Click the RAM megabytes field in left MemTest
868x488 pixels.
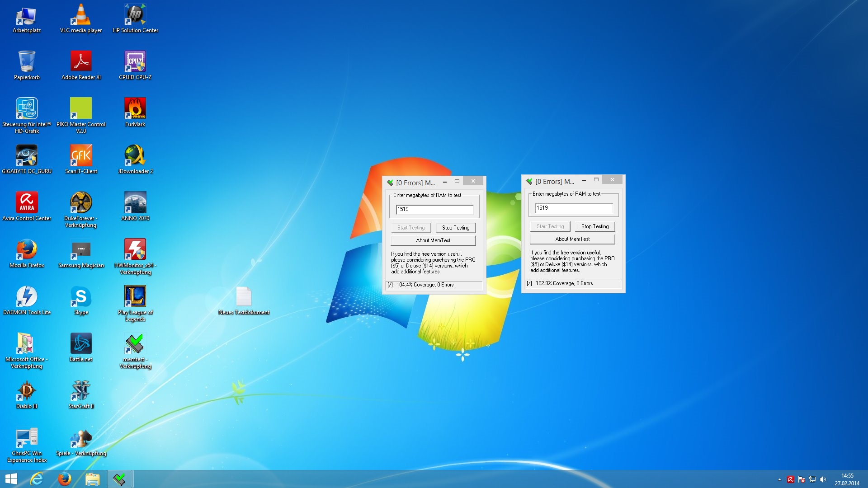[x=434, y=209]
